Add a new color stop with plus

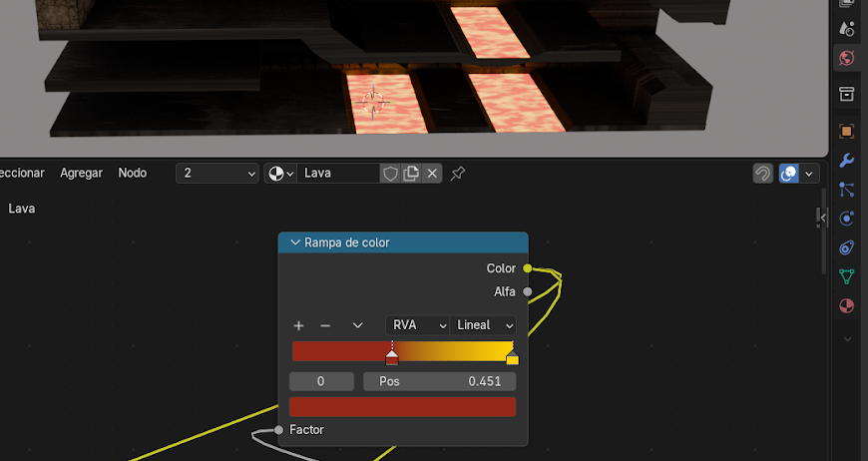(x=298, y=325)
